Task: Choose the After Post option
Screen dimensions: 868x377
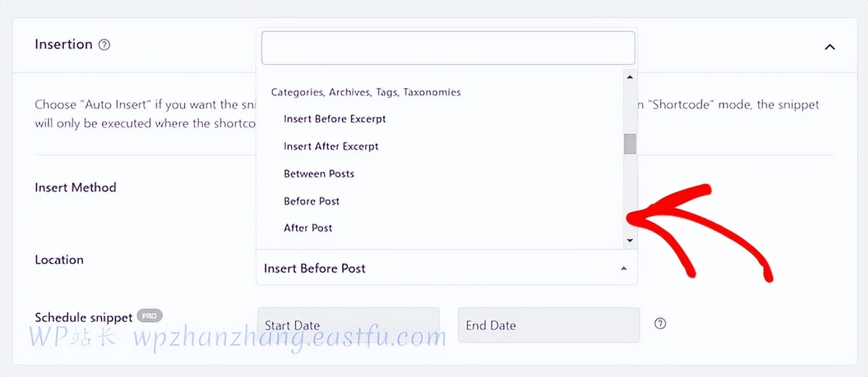Action: (308, 228)
